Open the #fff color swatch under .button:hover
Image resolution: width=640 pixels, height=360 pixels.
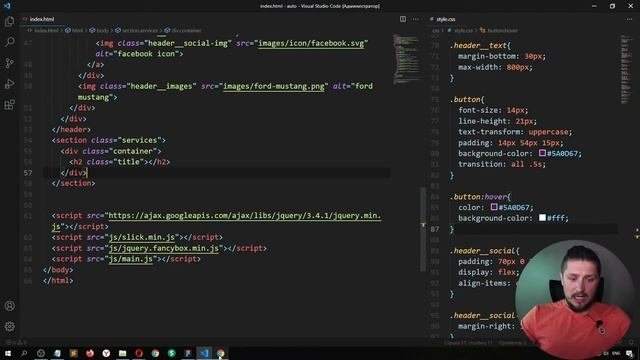tap(542, 218)
